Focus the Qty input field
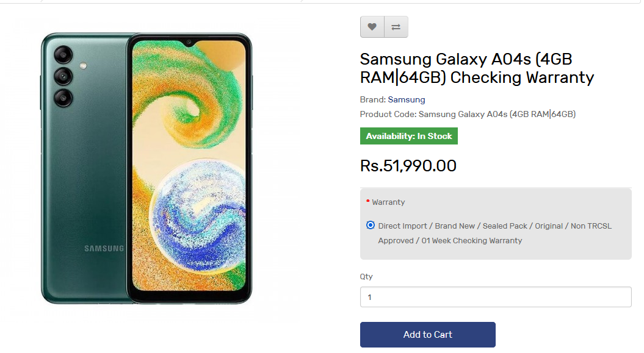Image resolution: width=644 pixels, height=353 pixels. (496, 297)
